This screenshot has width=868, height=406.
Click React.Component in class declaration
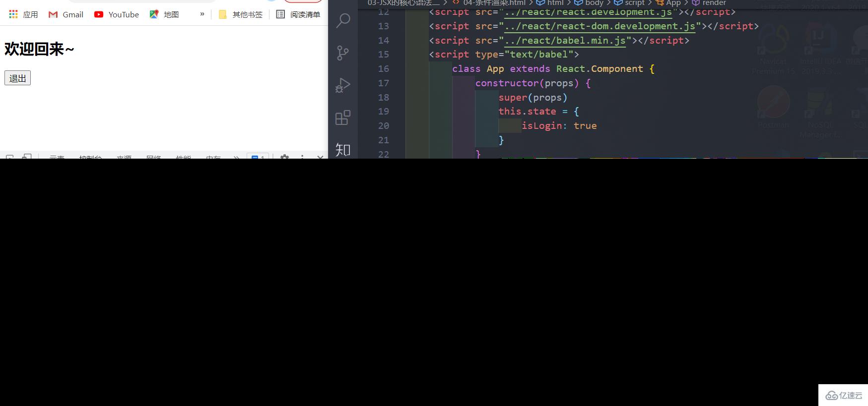[600, 69]
